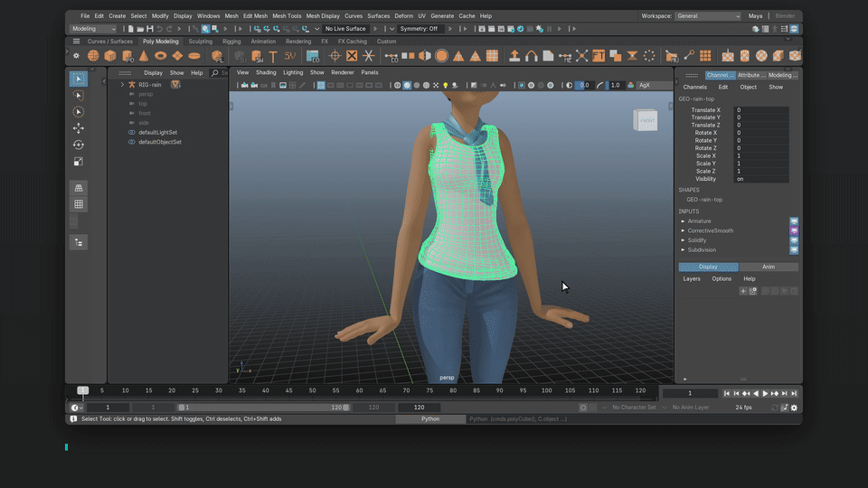This screenshot has width=868, height=488.
Task: Click the Multi-Cut MU shelf icon
Action: [672, 56]
